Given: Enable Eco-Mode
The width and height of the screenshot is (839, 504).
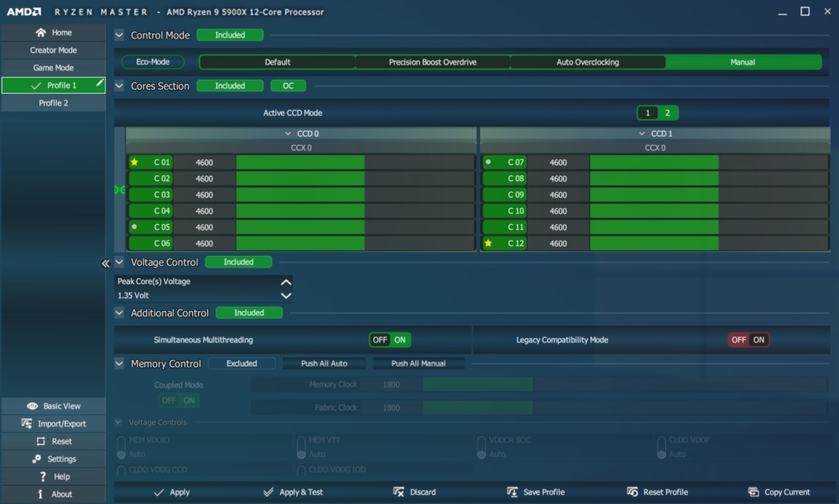Looking at the screenshot, I should (x=153, y=62).
